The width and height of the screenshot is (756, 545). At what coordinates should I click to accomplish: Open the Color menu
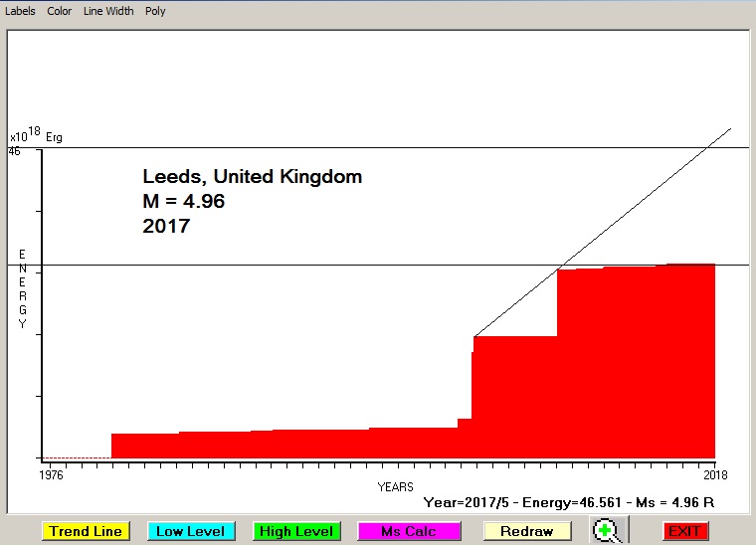pyautogui.click(x=60, y=11)
